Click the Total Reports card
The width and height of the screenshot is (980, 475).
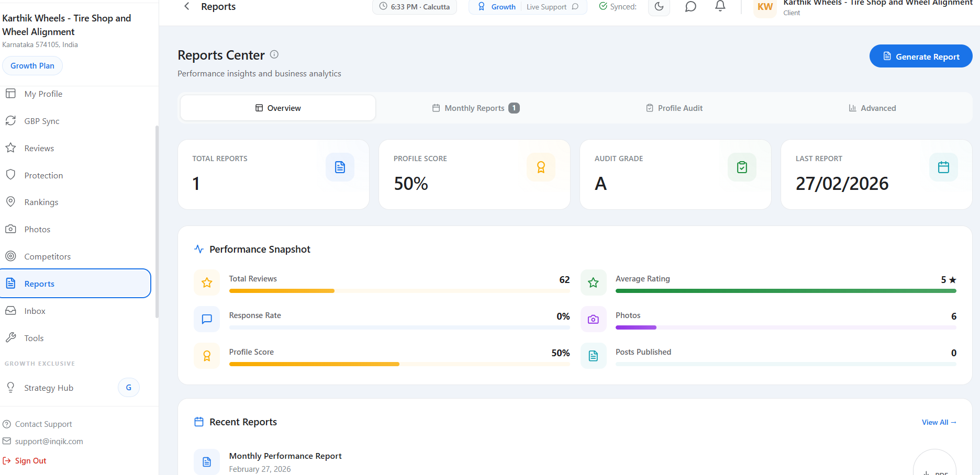click(273, 175)
